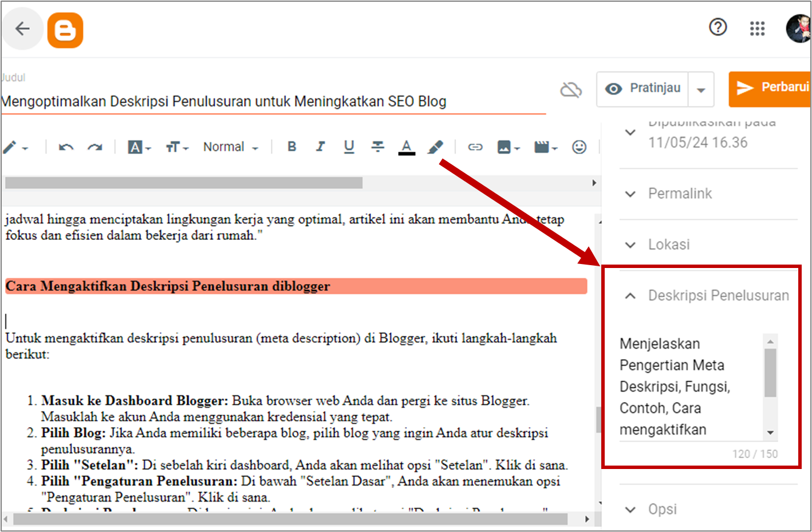Viewport: 812px width, 532px height.
Task: Open the account profile picture
Action: tap(799, 29)
